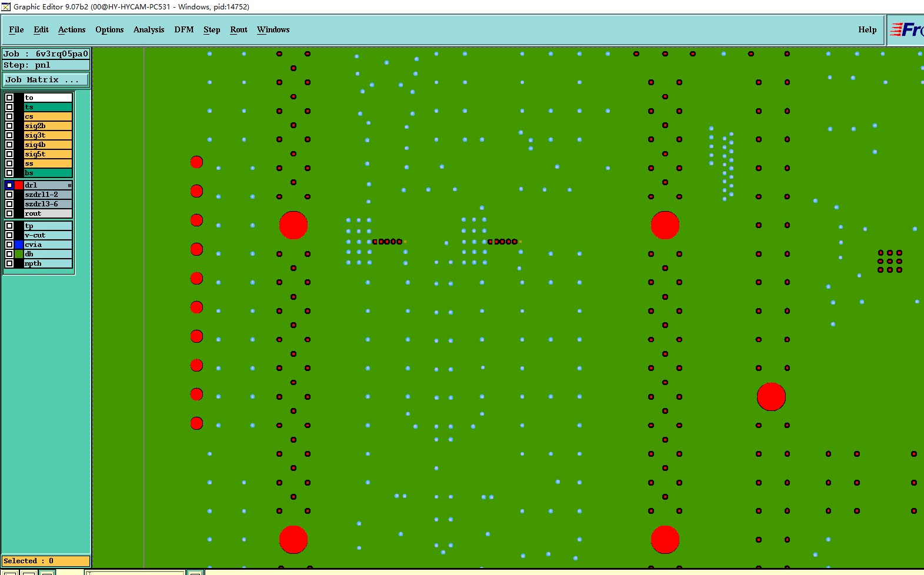Tick the checkbox beside layer cs
The width and height of the screenshot is (924, 575).
9,116
